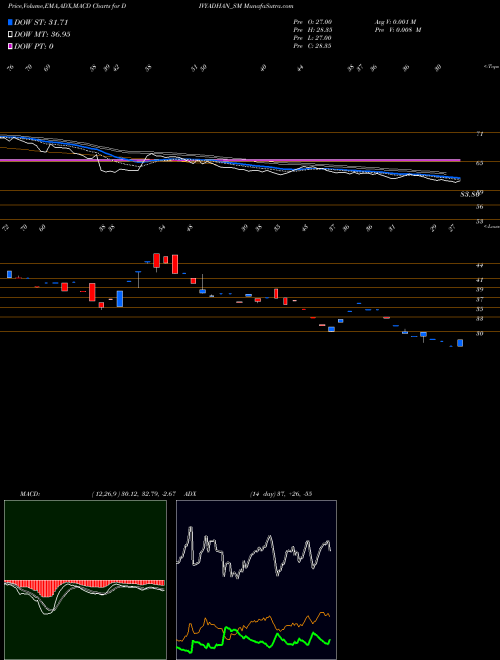Click the horizontal magenta line on the EMA chart

point(230,160)
